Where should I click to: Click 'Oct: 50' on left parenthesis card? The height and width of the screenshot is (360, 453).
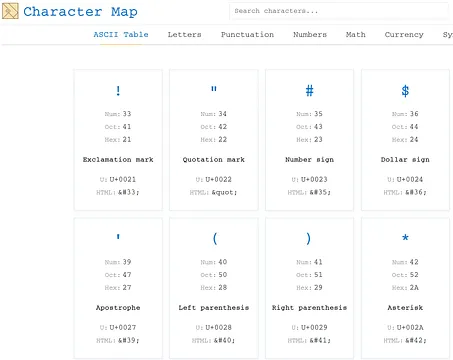pos(214,275)
